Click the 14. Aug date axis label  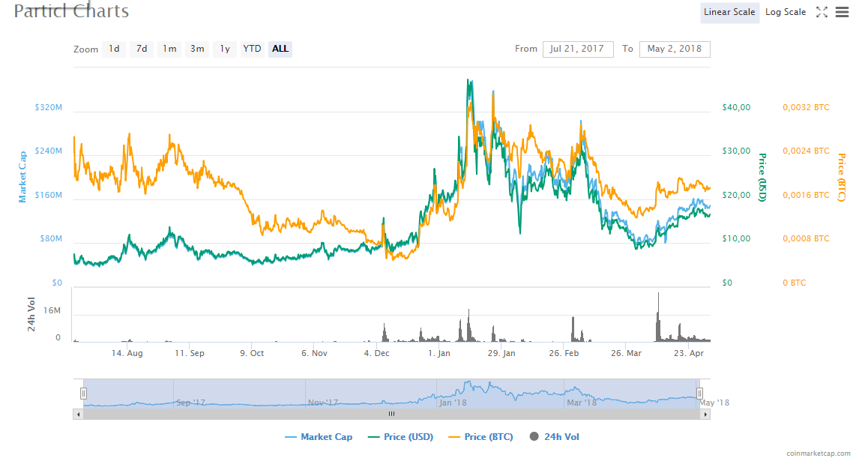click(x=127, y=353)
